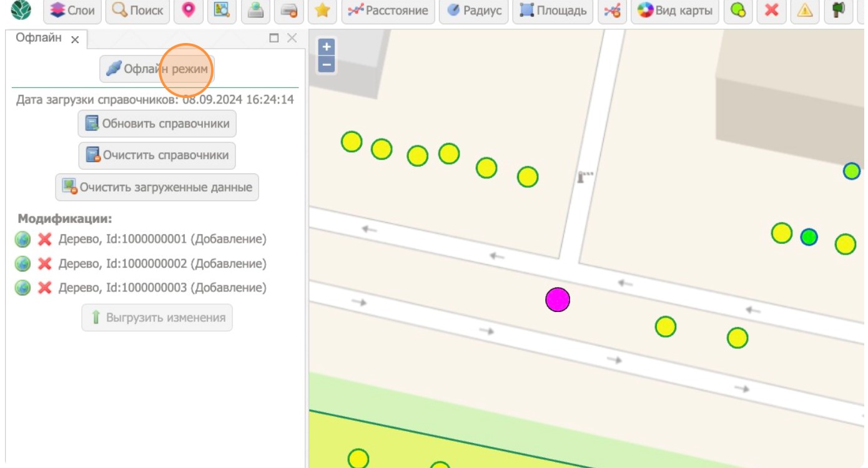Show Дерево Id:1000000003 on map via globe icon
The width and height of the screenshot is (868, 468).
click(22, 288)
